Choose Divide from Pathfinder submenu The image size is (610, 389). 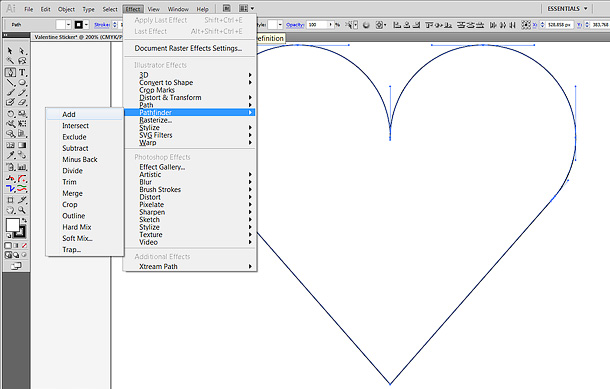tap(84, 171)
